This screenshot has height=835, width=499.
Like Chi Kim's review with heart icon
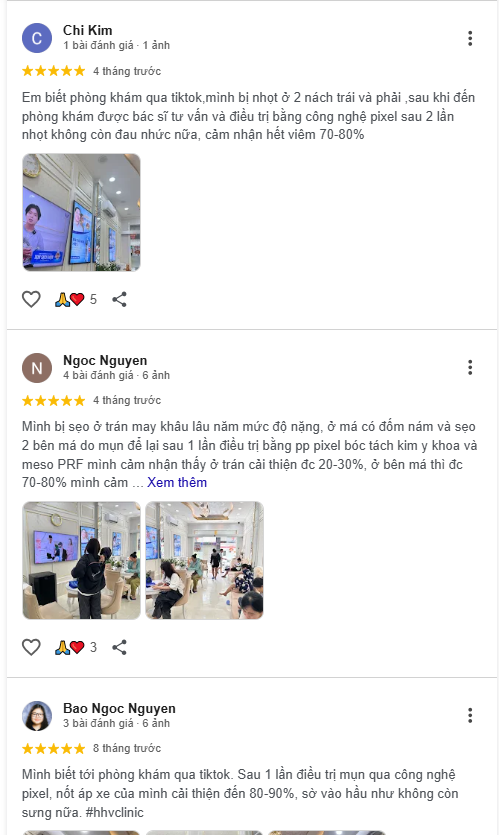click(31, 299)
